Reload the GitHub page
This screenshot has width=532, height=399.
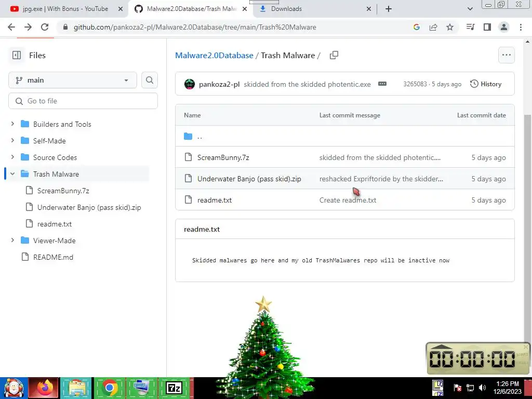[x=45, y=27]
